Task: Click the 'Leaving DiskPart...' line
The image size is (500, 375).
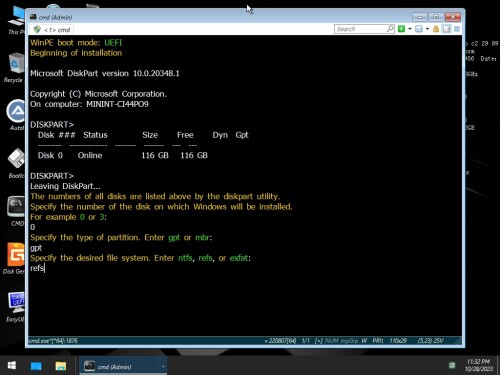Action: click(65, 186)
